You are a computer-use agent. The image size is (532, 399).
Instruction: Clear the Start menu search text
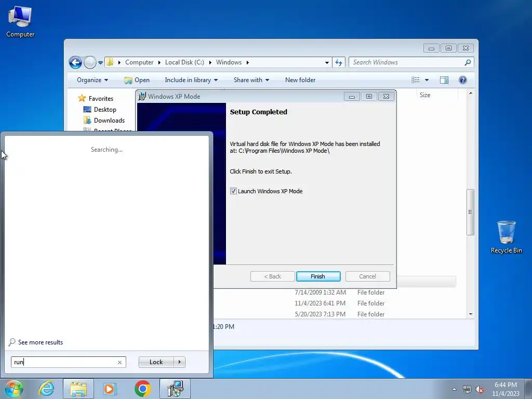(x=120, y=362)
